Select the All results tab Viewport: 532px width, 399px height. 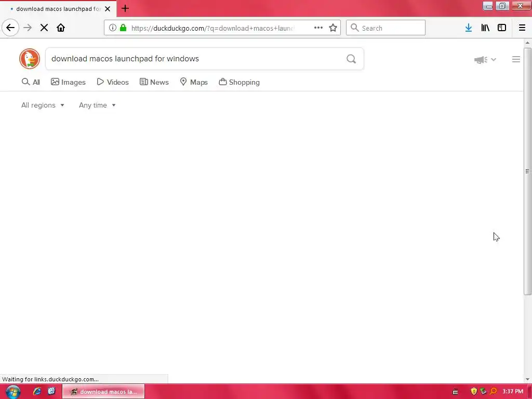pos(31,82)
